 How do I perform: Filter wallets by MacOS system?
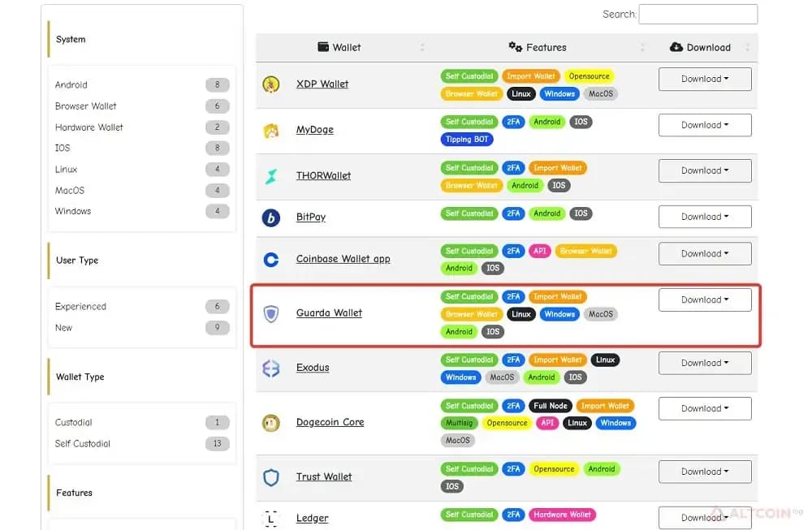[141, 191]
